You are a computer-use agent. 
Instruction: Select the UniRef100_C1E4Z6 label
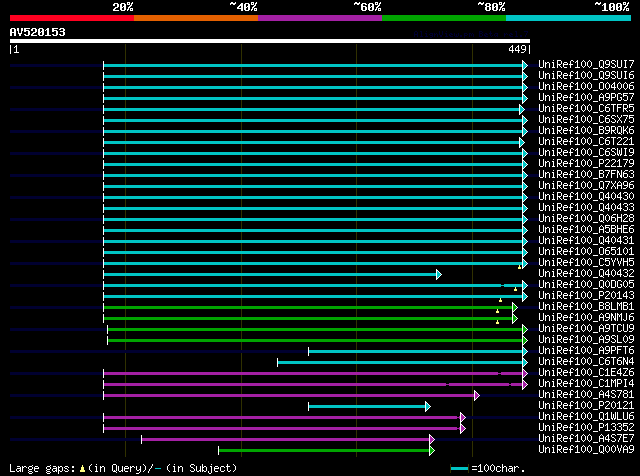coord(586,373)
